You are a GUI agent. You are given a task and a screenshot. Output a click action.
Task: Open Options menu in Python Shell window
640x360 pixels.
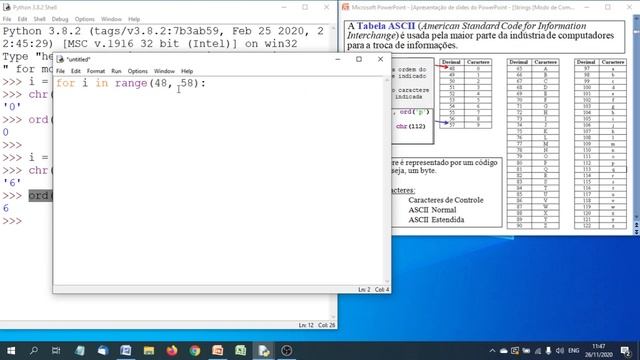(x=84, y=19)
